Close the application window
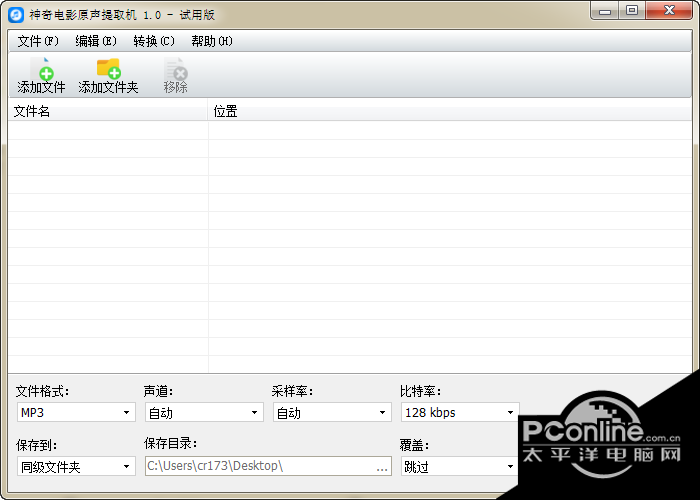Viewport: 700px width, 500px height. click(x=669, y=11)
